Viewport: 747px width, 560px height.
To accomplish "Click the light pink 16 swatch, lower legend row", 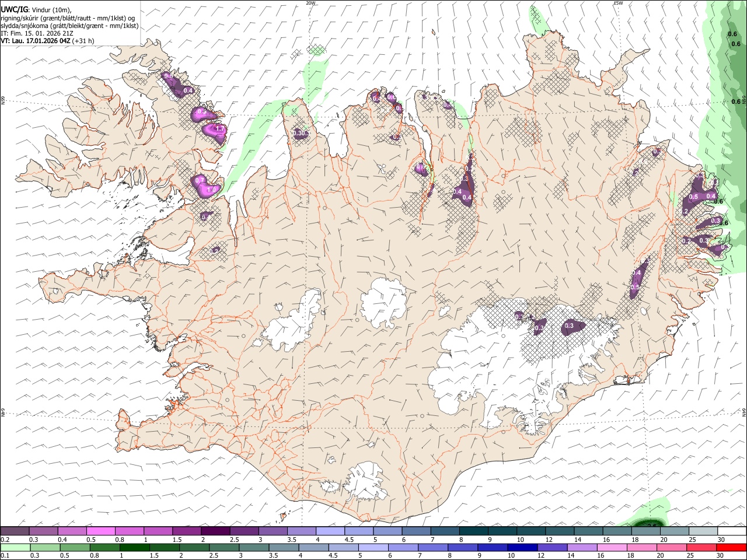I will point(613,547).
